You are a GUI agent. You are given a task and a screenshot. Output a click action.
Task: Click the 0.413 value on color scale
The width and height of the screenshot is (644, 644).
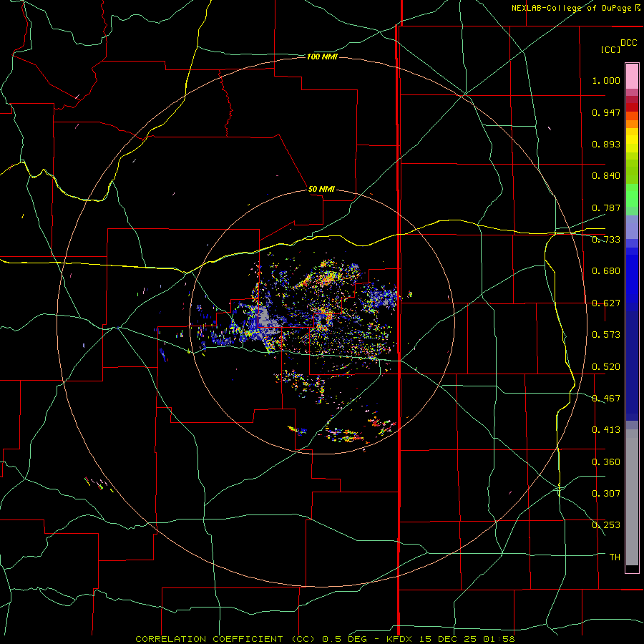coord(606,430)
